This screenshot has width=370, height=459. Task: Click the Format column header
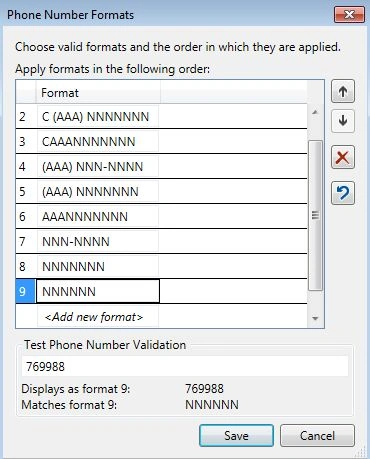click(98, 93)
